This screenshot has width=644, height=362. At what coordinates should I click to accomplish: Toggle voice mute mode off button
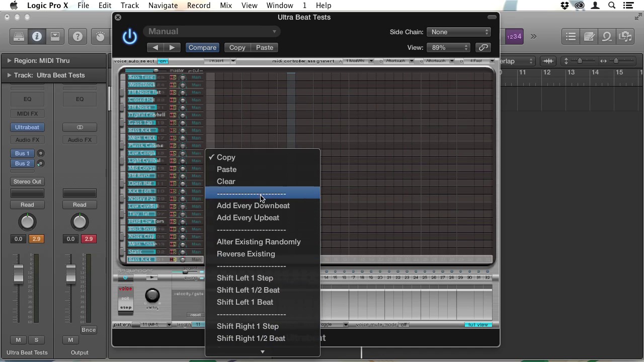click(404, 325)
